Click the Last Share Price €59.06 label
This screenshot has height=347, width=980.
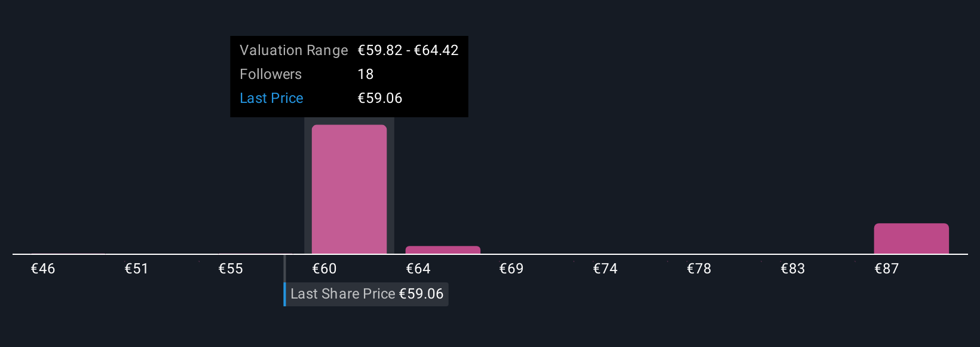[x=366, y=294]
